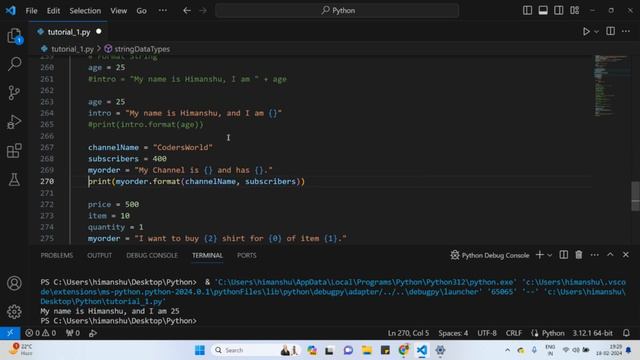Image resolution: width=640 pixels, height=360 pixels.
Task: Create a new terminal with plus icon
Action: point(539,255)
